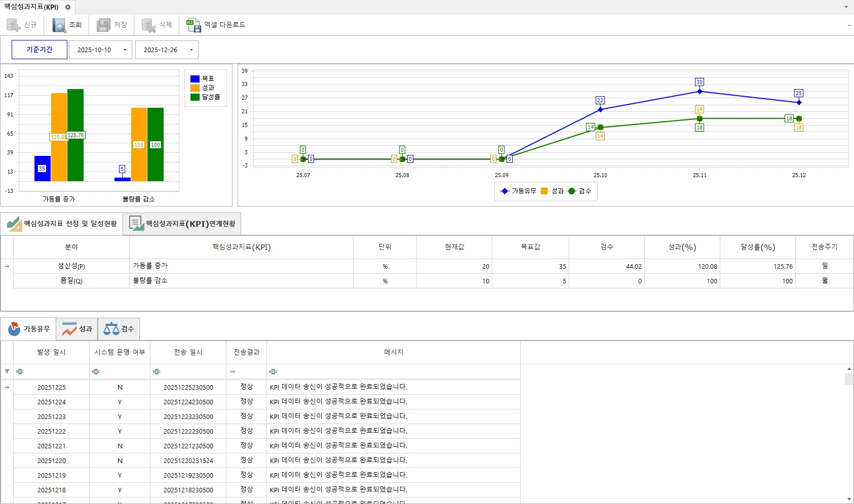Toggle the 가동유무 series in line chart legend
Screen dimensions: 854x504
click(518, 191)
